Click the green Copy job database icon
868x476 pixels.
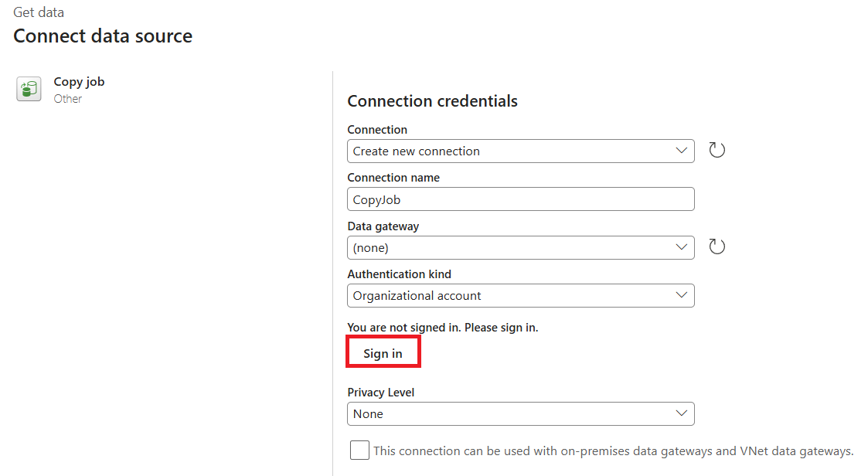(29, 89)
